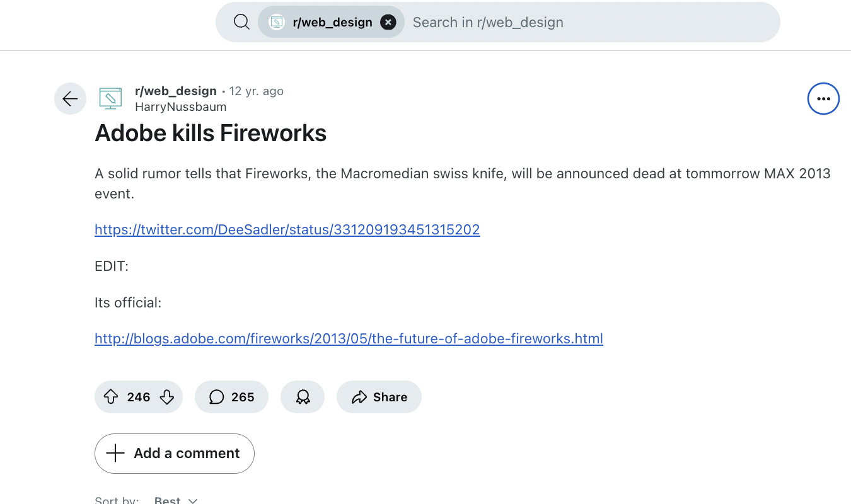Viewport: 851px width, 504px height.
Task: Open the comments via the speech bubble icon
Action: pos(217,397)
